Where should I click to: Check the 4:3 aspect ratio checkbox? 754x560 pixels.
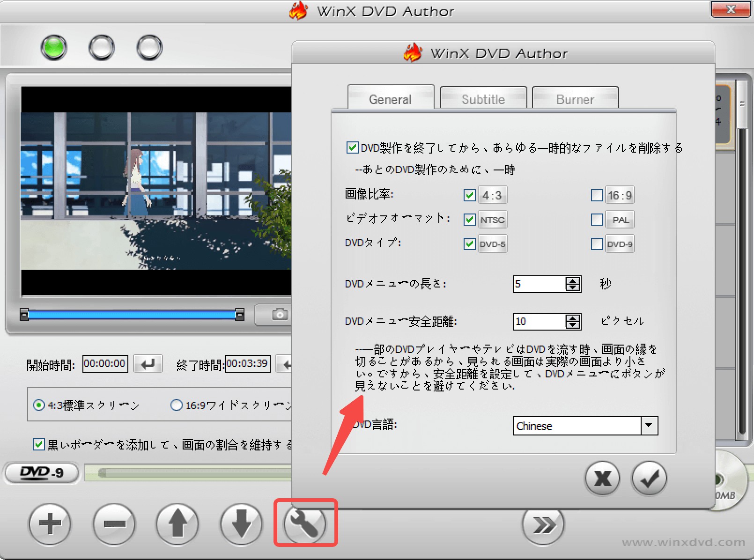(x=469, y=195)
